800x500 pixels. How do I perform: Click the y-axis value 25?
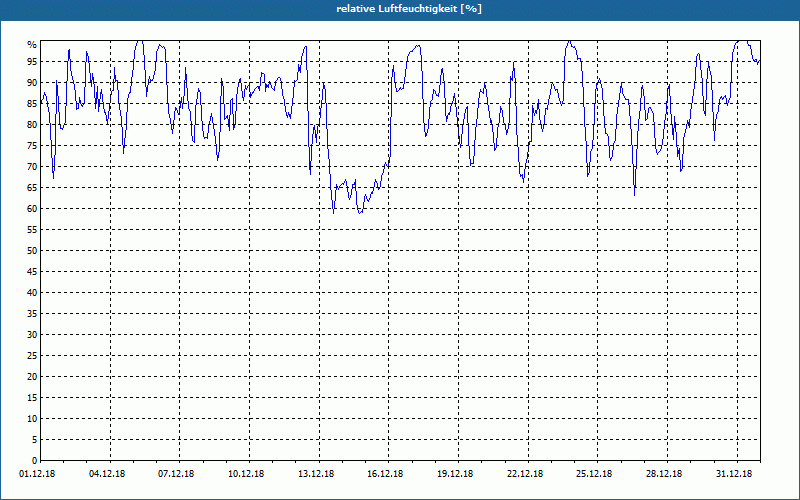[32, 356]
